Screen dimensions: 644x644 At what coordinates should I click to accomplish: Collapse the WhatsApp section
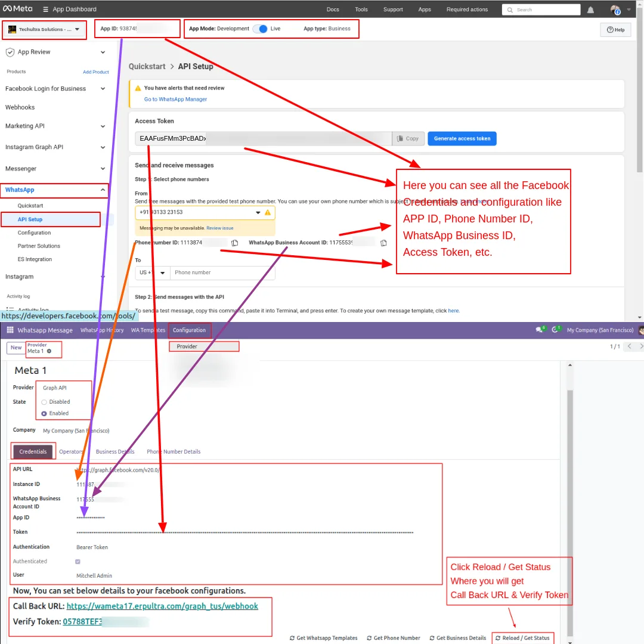point(103,190)
